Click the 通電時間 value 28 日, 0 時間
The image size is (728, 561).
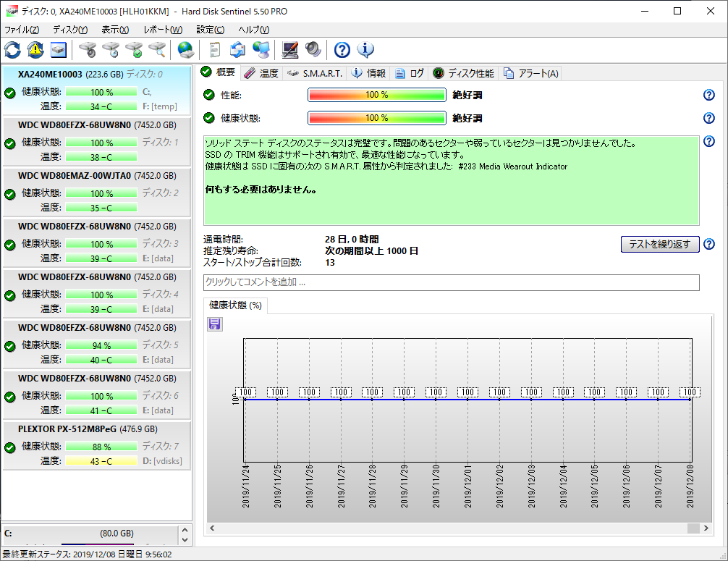[x=352, y=239]
